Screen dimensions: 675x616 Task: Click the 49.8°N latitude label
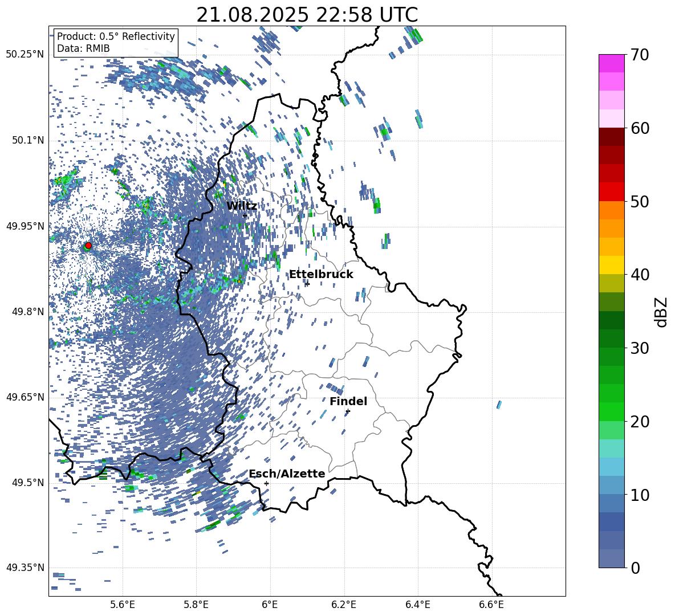(29, 312)
